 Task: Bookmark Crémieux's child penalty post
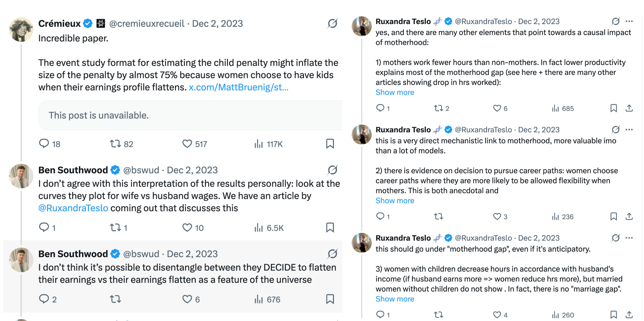[330, 144]
